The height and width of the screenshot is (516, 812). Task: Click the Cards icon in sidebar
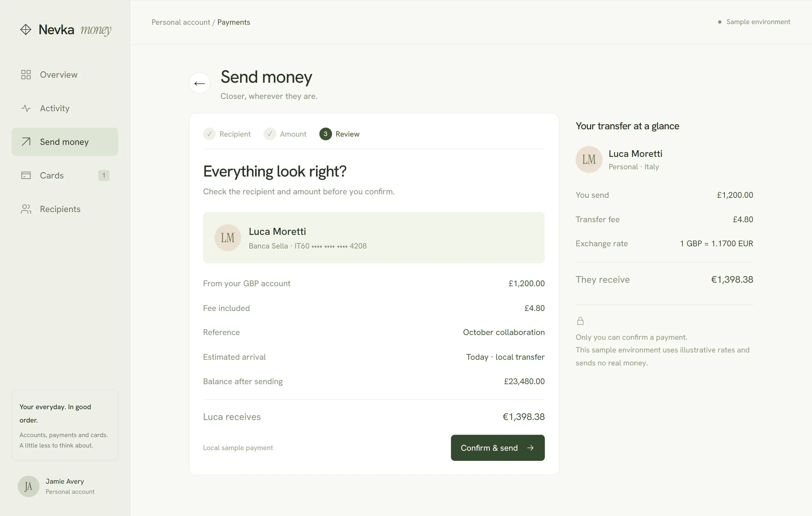[x=26, y=175]
